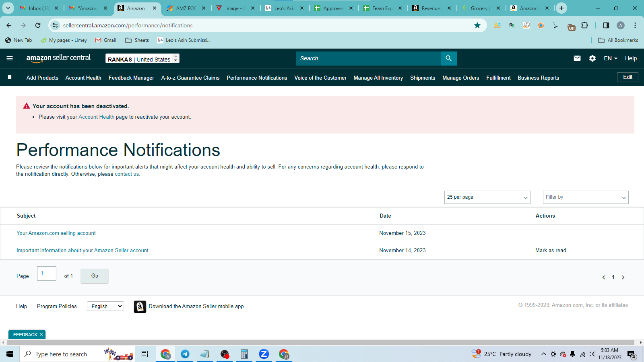Switch to the Grocery tab
Image resolution: width=644 pixels, height=362 pixels.
[480, 8]
